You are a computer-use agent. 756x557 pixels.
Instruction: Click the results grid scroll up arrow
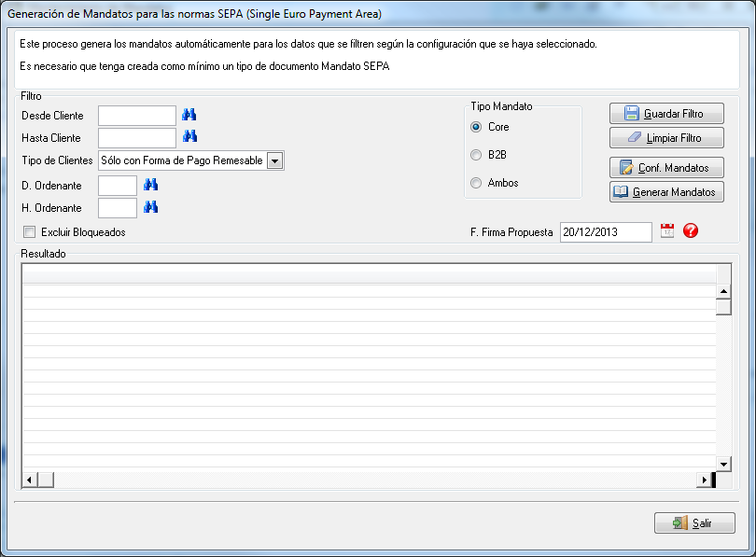(x=723, y=291)
